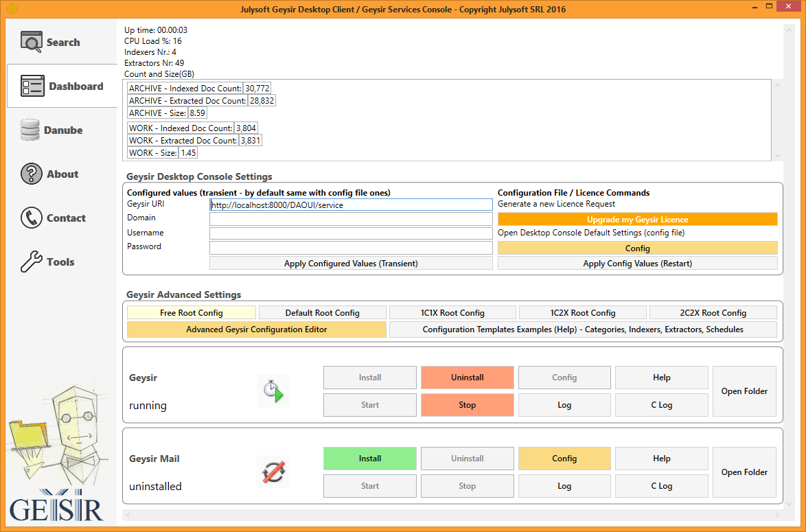
Task: Click the Geysir running status icon
Action: (x=273, y=391)
